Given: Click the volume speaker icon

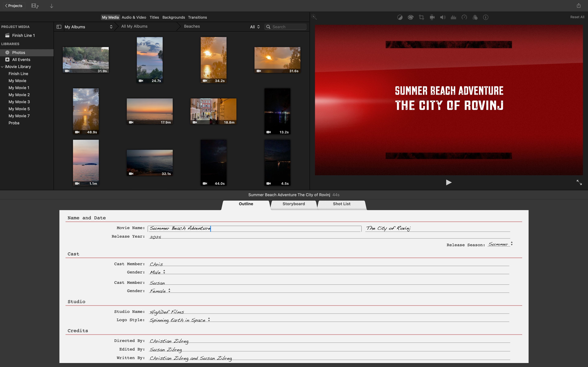Looking at the screenshot, I should [443, 17].
